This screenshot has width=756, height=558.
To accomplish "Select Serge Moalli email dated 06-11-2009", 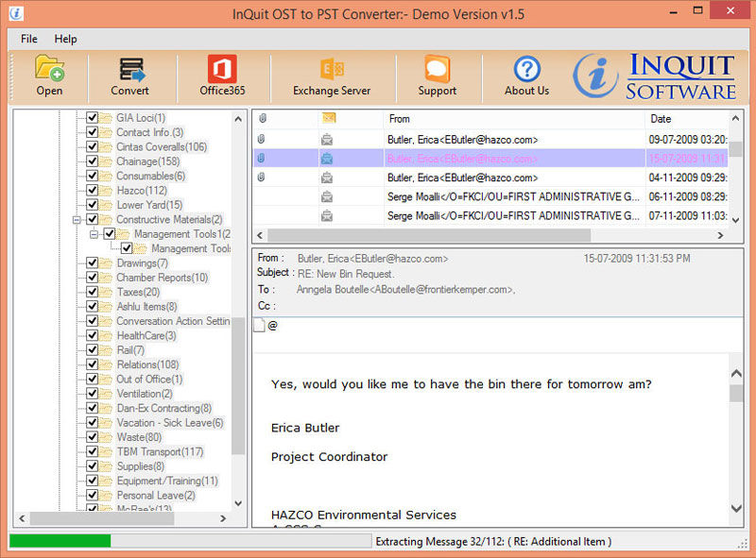I will click(x=490, y=196).
